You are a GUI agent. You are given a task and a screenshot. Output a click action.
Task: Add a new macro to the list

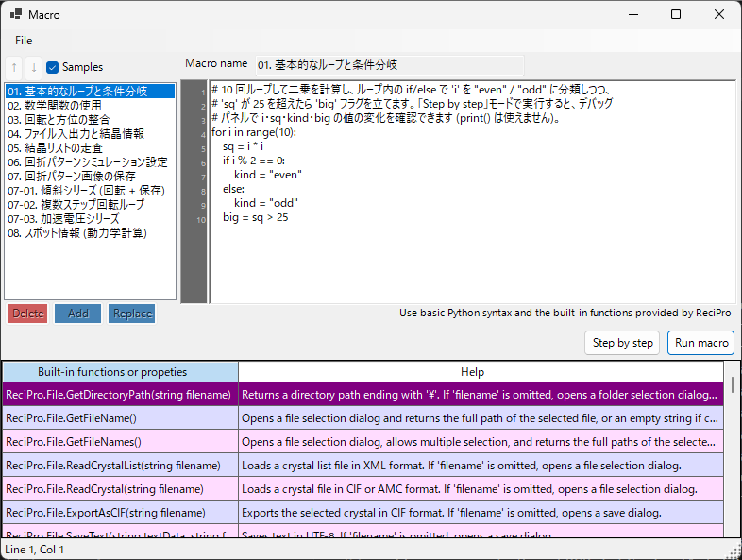pos(78,314)
